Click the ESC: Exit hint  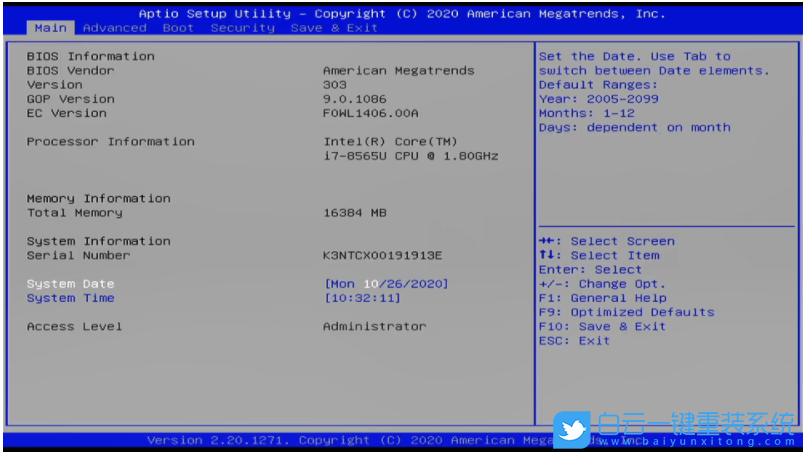coord(574,341)
